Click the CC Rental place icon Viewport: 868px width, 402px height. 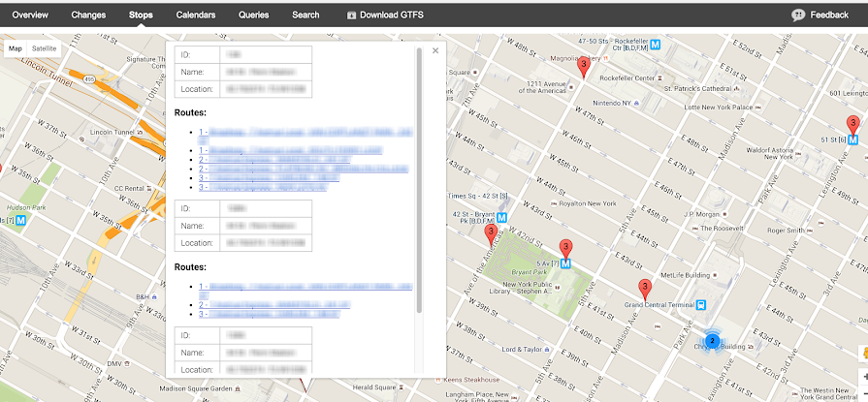pos(149,189)
